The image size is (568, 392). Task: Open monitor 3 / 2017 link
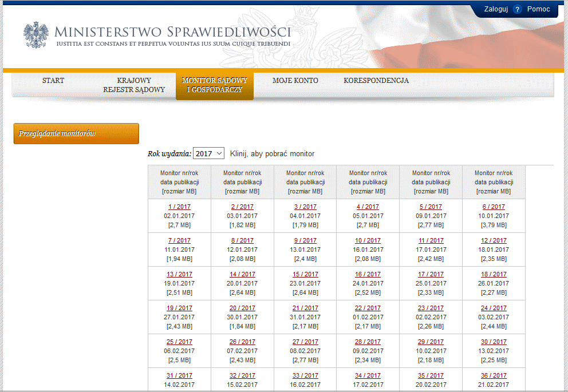click(305, 207)
